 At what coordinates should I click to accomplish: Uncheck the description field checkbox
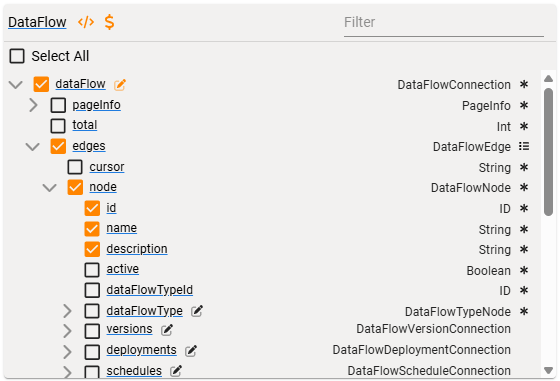[92, 249]
